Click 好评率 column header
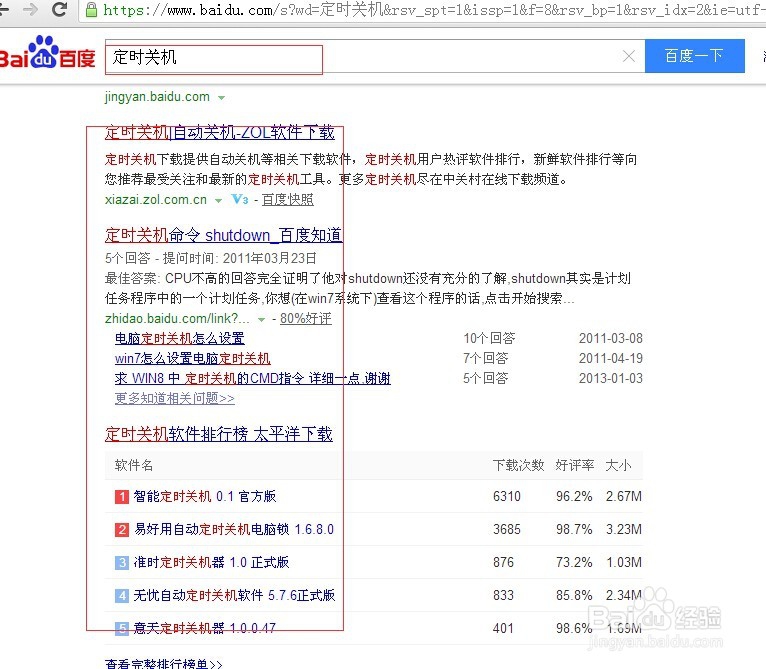Screen dimensions: 766x669 pos(574,465)
